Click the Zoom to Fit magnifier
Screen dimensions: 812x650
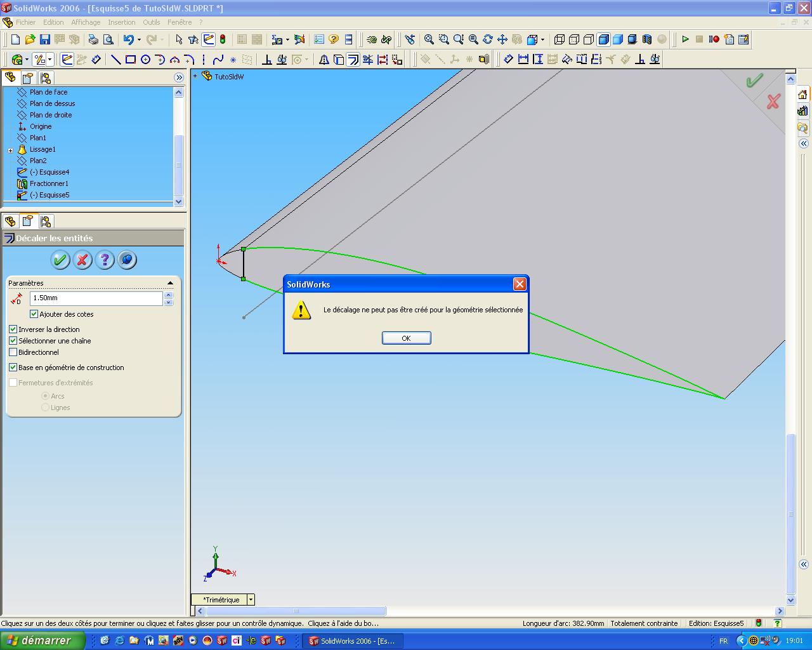point(429,39)
